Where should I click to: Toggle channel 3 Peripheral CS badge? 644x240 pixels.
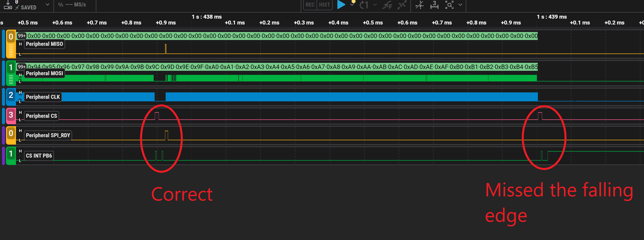[x=11, y=115]
